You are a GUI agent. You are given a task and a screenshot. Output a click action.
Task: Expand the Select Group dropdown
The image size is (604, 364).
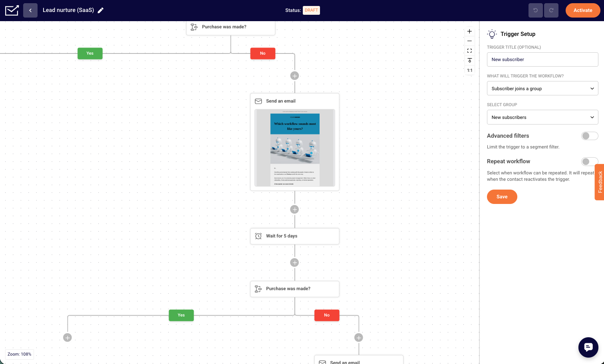(542, 117)
